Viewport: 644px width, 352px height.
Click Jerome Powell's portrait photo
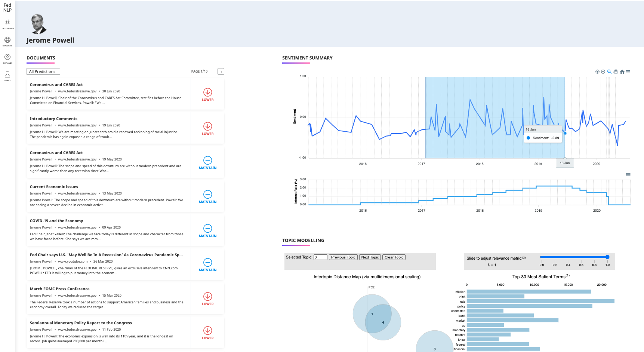(x=38, y=24)
